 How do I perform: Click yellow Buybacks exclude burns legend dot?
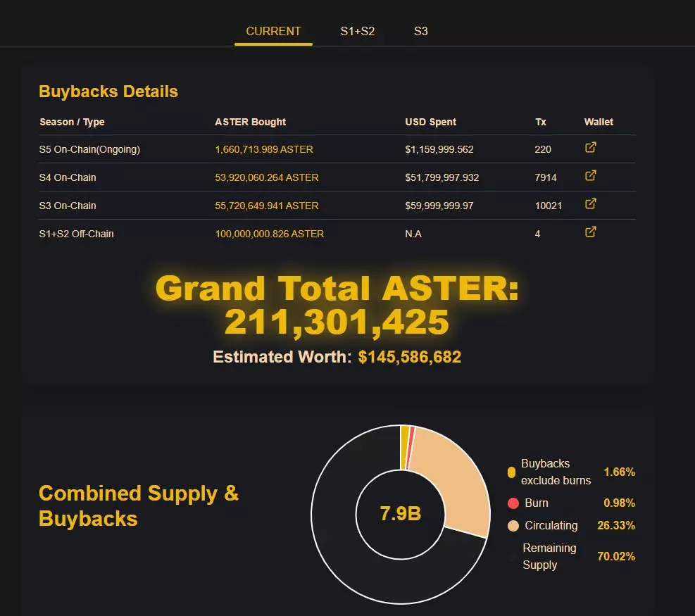tap(511, 472)
